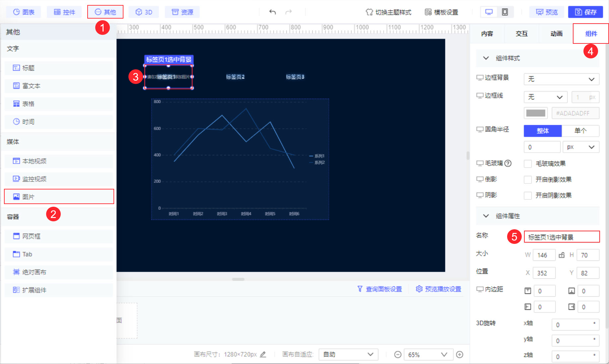
Task: Open the px unit dropdown
Action: tap(581, 147)
